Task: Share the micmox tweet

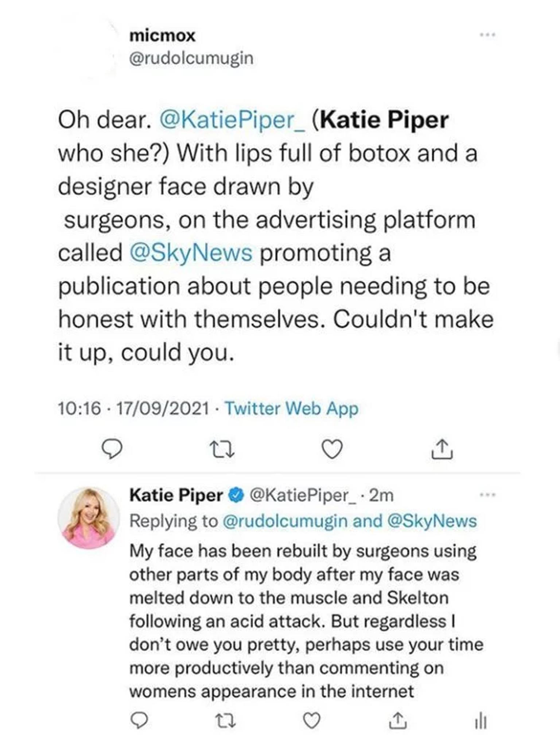Action: (442, 449)
